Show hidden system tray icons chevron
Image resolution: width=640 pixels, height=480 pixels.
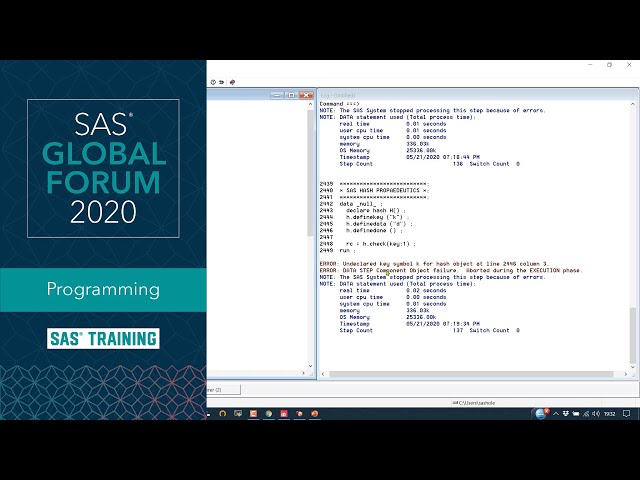(556, 413)
